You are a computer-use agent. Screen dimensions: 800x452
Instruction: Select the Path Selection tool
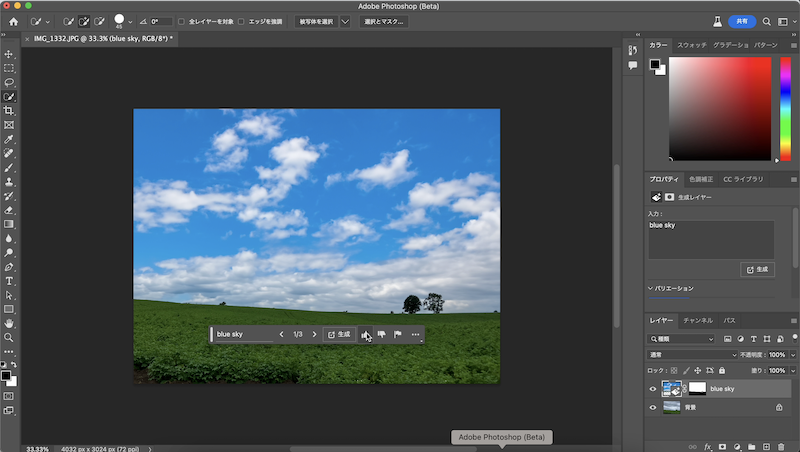point(9,295)
